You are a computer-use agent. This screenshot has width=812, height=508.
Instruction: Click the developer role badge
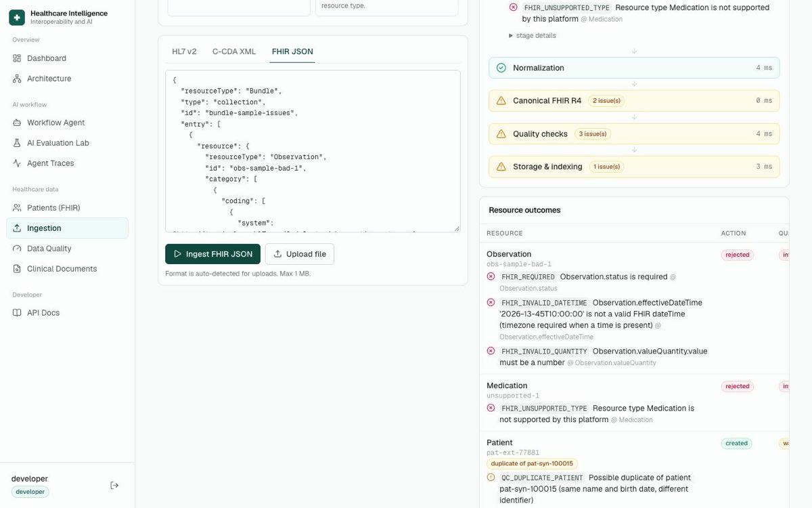click(30, 492)
